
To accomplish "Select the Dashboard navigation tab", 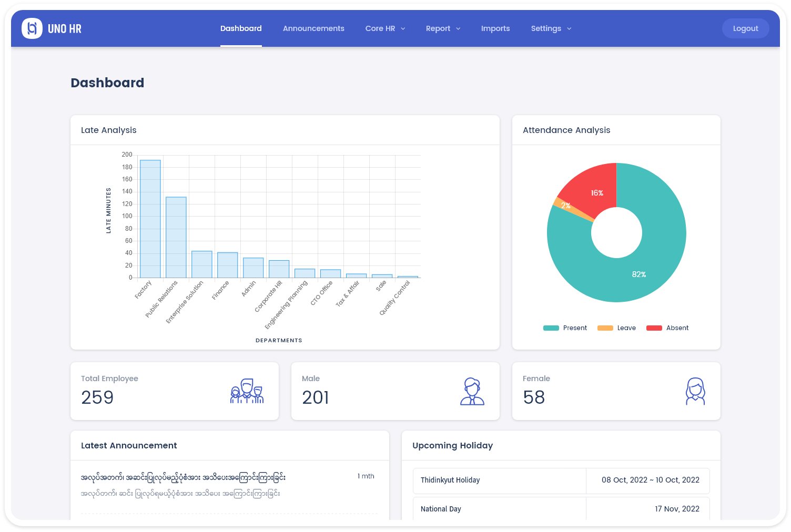I will tap(241, 28).
